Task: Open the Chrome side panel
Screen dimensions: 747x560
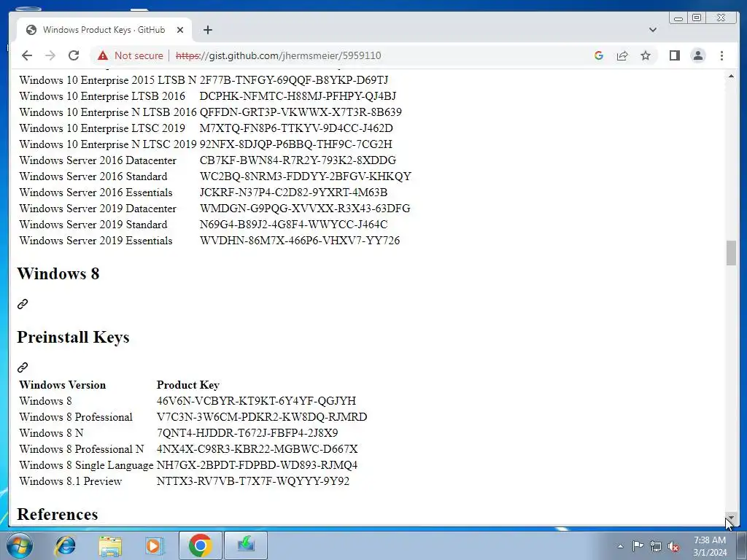Action: (x=675, y=55)
